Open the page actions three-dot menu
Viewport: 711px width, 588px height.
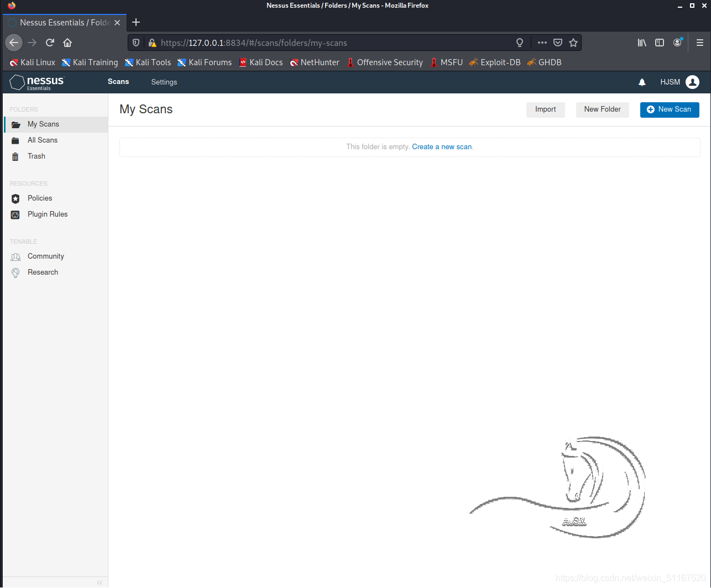tap(542, 43)
